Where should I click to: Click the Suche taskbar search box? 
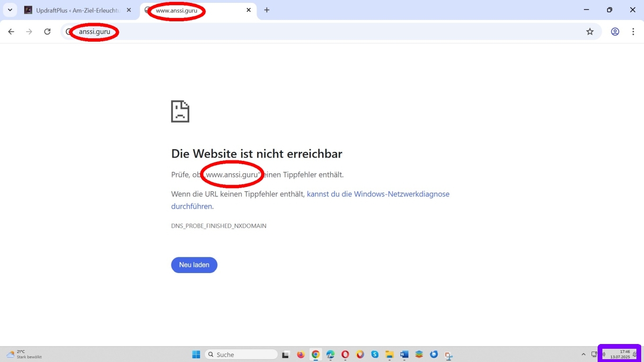point(241,354)
